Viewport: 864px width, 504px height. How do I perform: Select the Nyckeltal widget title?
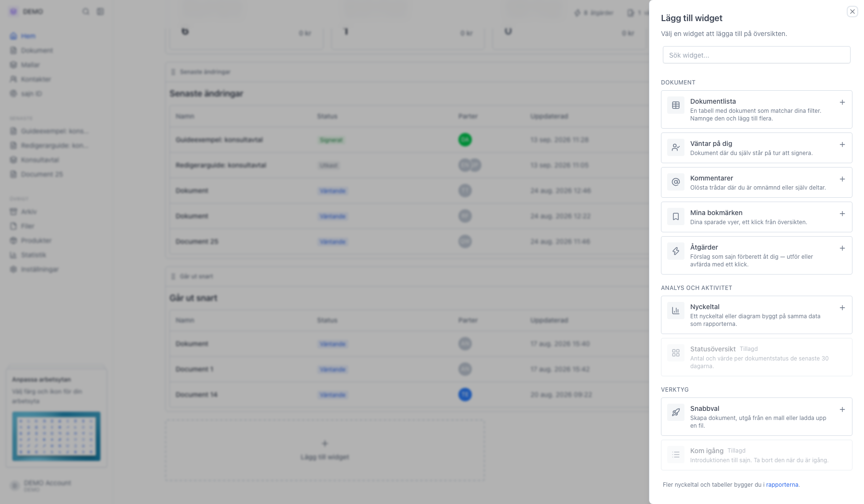705,307
